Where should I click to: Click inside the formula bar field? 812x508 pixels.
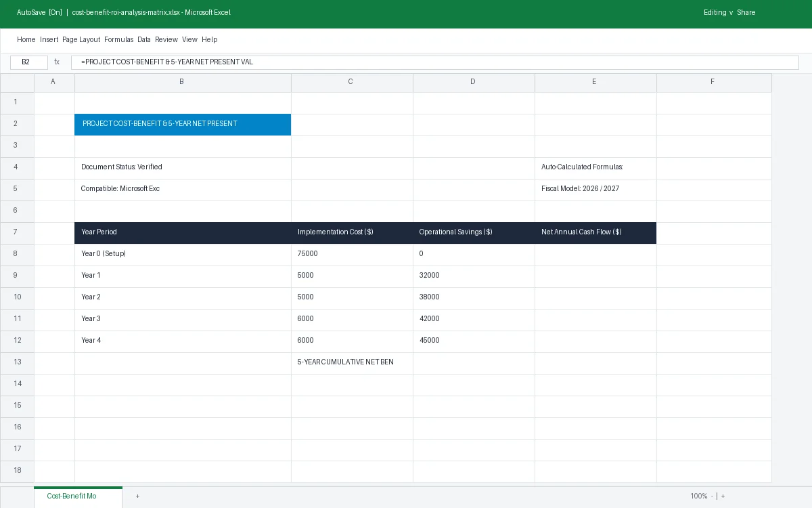[x=434, y=62]
